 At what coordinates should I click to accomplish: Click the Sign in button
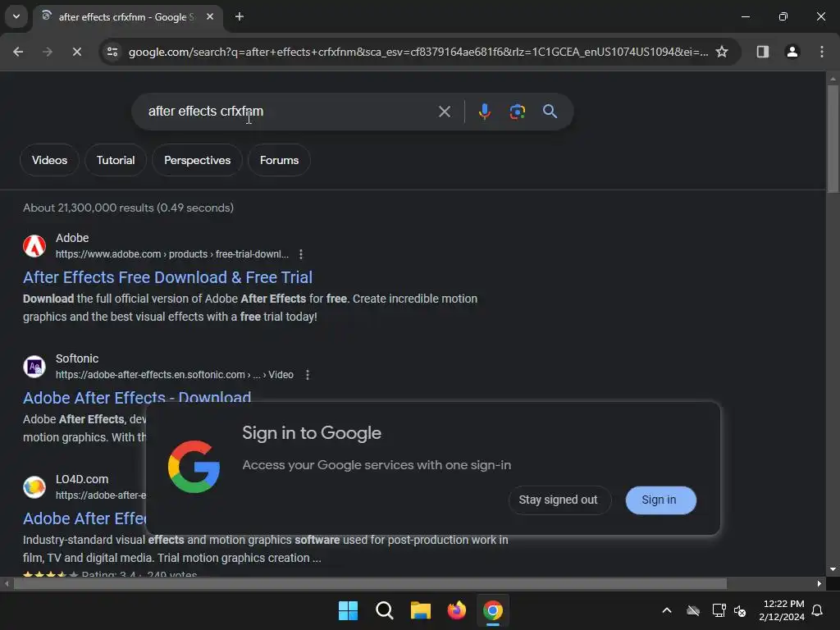tap(660, 500)
